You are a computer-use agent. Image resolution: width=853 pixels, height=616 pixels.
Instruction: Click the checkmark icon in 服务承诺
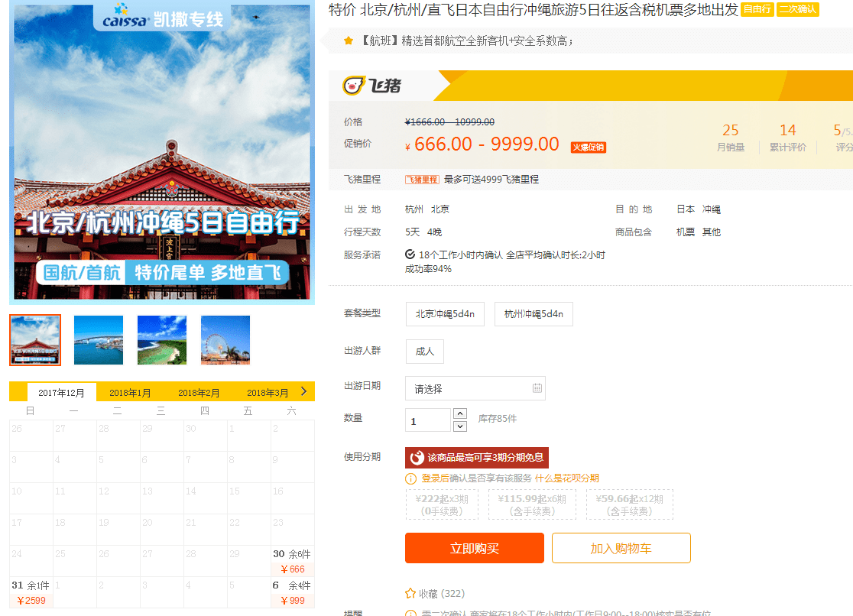tap(410, 255)
